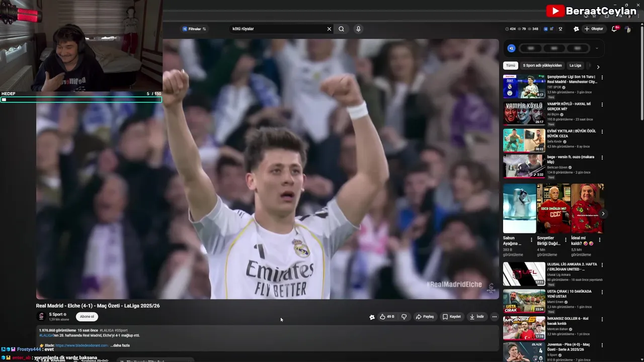Viewport: 644px width, 362px height.
Task: Open the account avatar menu
Action: pos(628,29)
